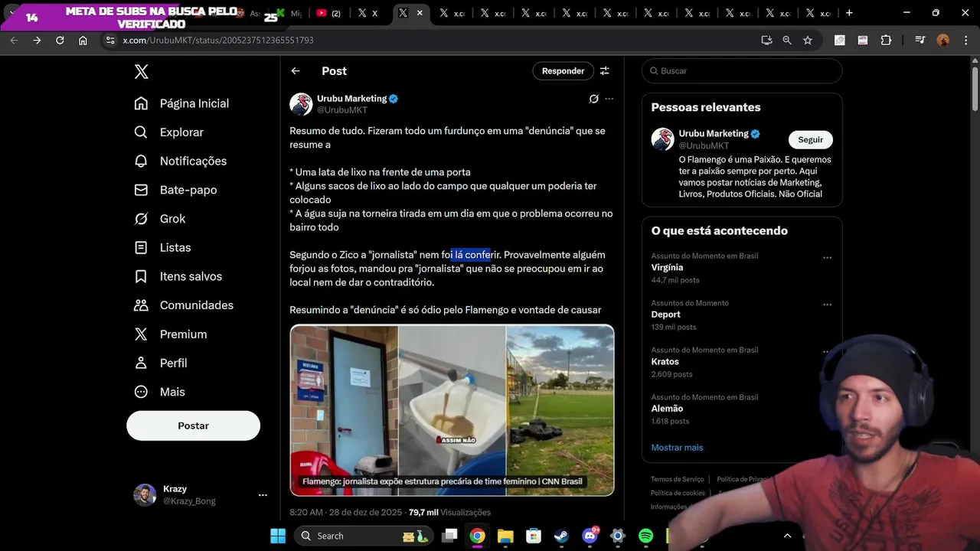The image size is (980, 551).
Task: Open a new browser tab
Action: click(849, 13)
